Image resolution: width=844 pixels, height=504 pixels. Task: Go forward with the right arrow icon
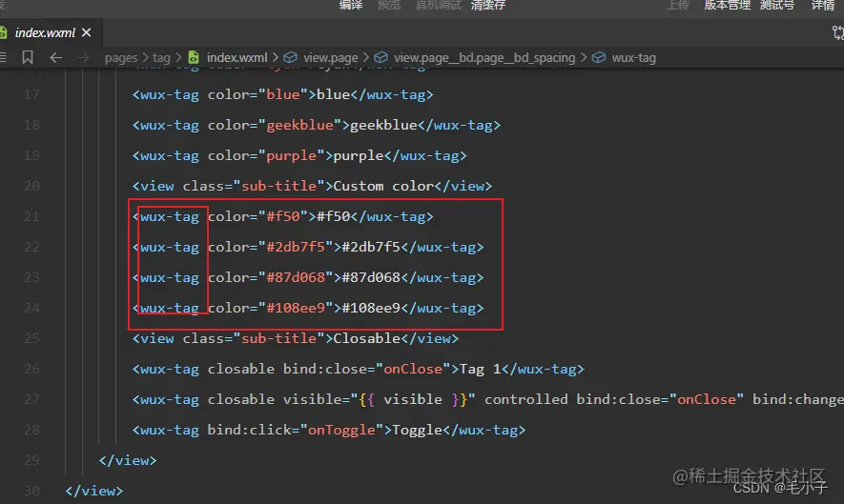pyautogui.click(x=82, y=57)
